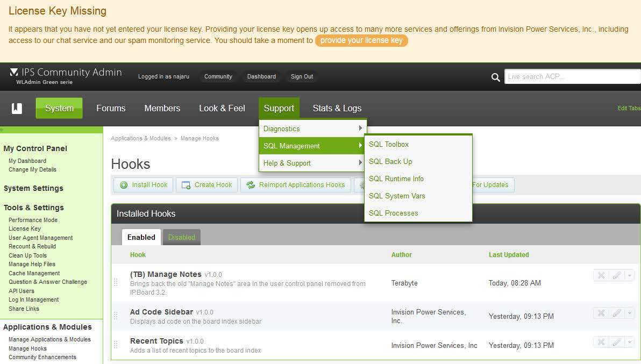Click provide your license key link
Viewport: 641px width, 364px height.
pos(361,40)
